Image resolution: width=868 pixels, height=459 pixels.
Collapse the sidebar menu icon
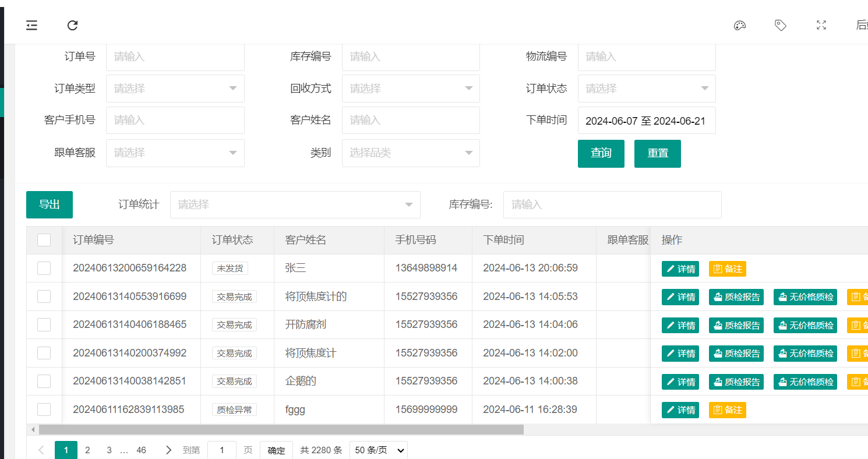(31, 25)
